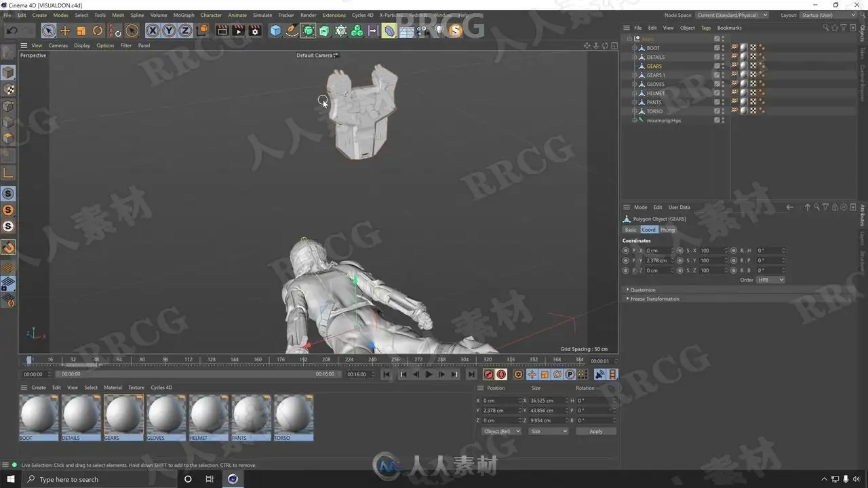Viewport: 868px width, 488px height.
Task: Toggle the X axis lock
Action: 153,30
